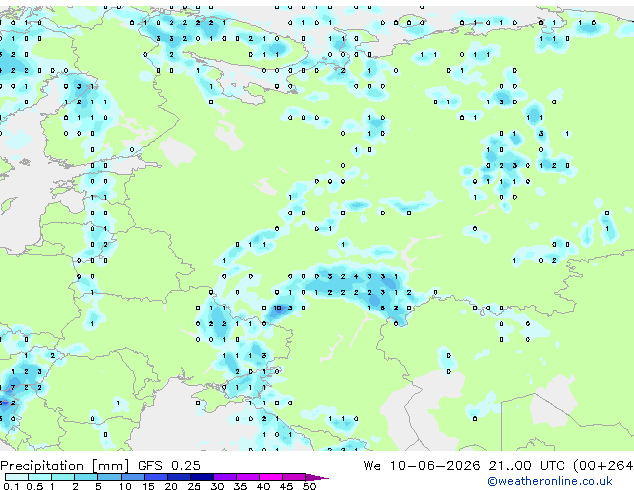Click the 2–5 mm legend swatch
Screen dimensions: 634x490
86,477
